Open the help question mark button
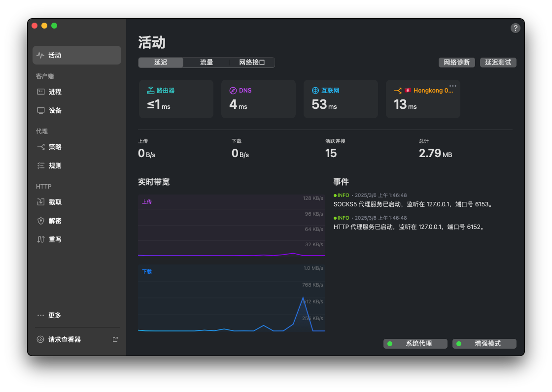 (x=516, y=28)
